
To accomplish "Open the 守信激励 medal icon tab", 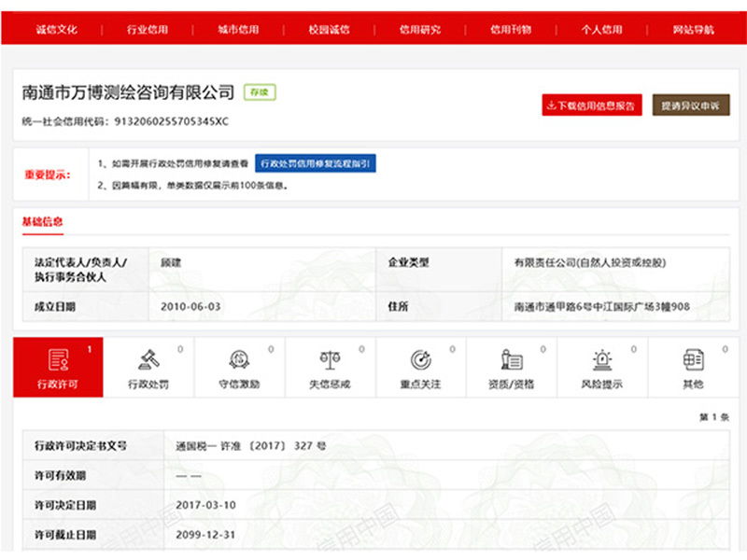I will click(x=240, y=367).
